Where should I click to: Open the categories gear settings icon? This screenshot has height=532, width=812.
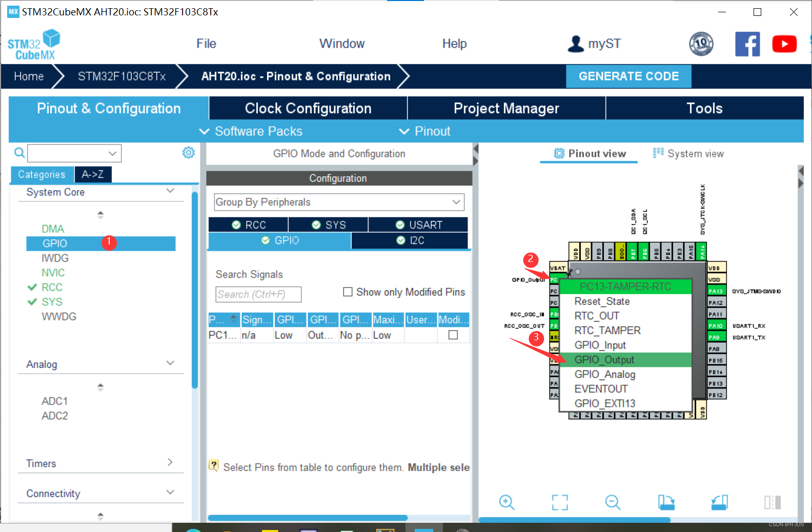click(x=189, y=153)
